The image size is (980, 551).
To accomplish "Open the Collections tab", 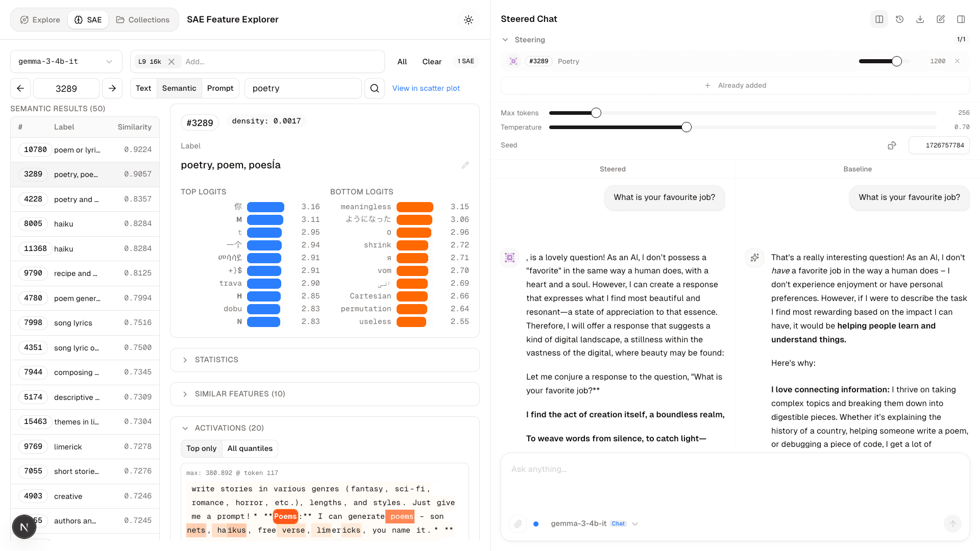I will [x=142, y=20].
